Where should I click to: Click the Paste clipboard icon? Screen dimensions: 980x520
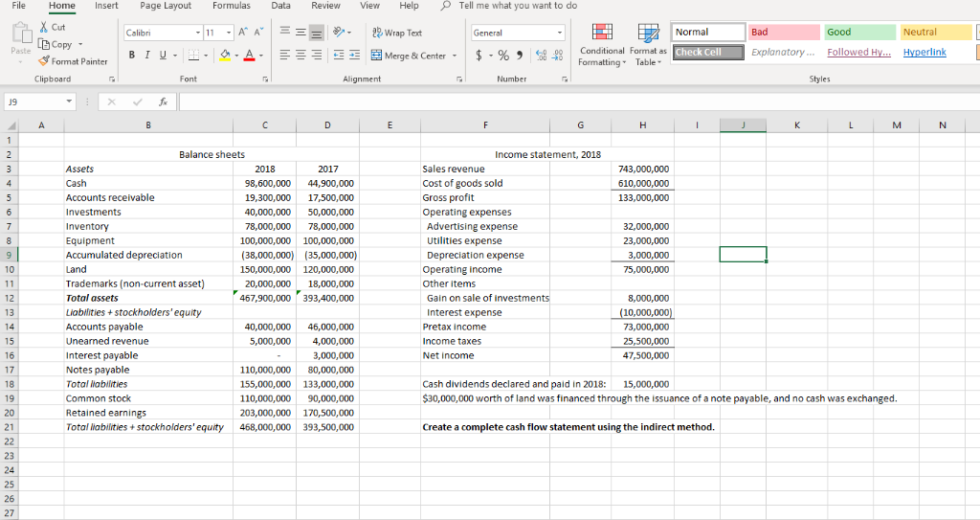coord(21,34)
